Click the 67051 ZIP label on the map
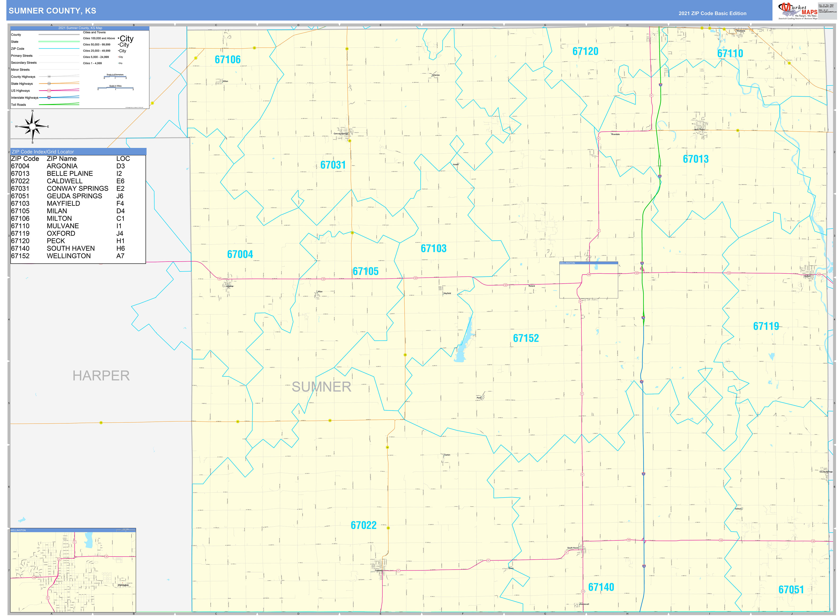The height and width of the screenshot is (616, 840). click(791, 589)
